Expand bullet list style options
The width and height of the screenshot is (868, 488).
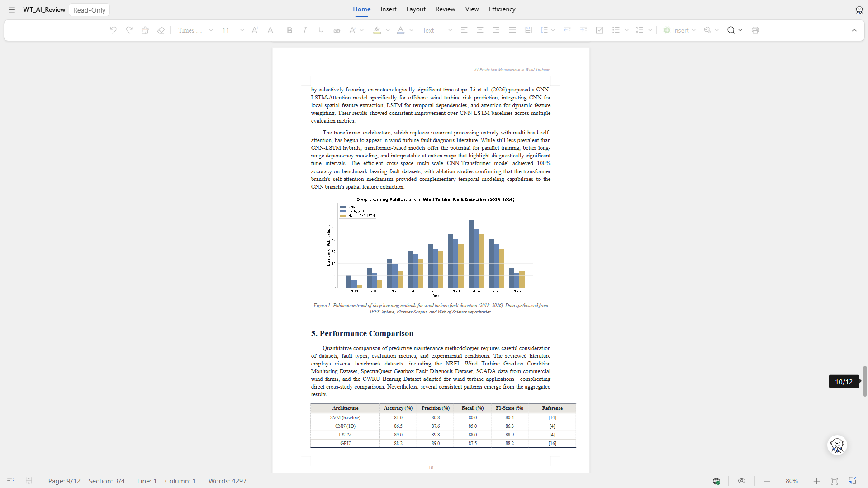tap(626, 30)
